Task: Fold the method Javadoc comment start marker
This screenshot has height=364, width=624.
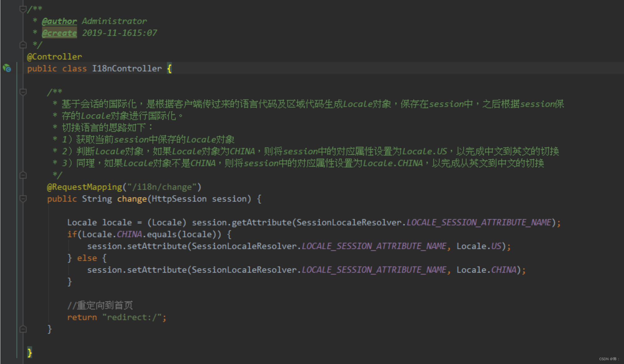Action: pyautogui.click(x=23, y=92)
